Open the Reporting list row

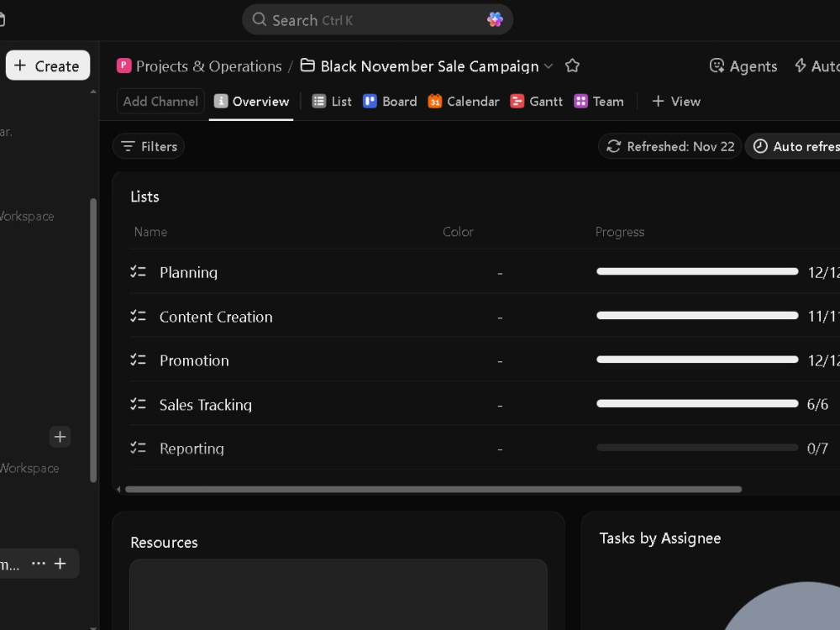pyautogui.click(x=485, y=448)
